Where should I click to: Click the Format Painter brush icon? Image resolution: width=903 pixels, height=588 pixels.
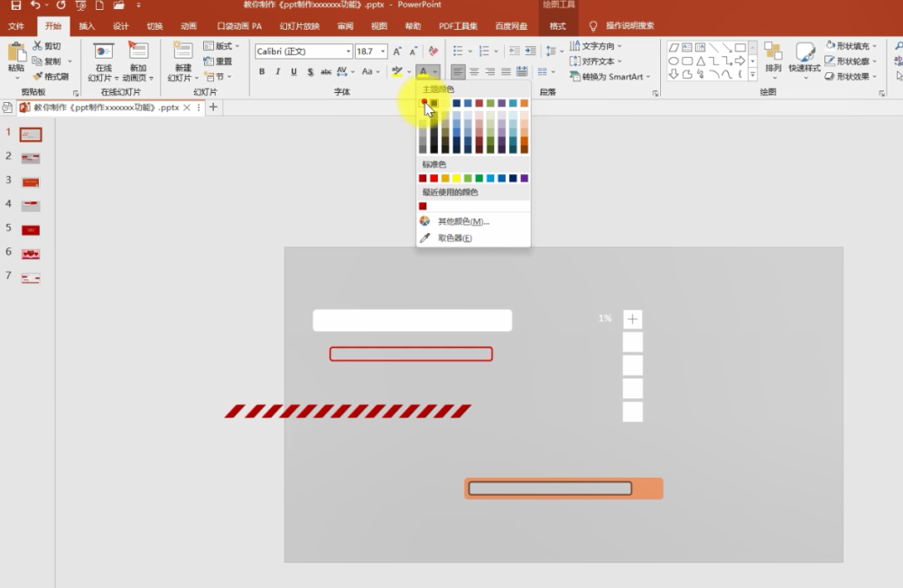pos(38,77)
